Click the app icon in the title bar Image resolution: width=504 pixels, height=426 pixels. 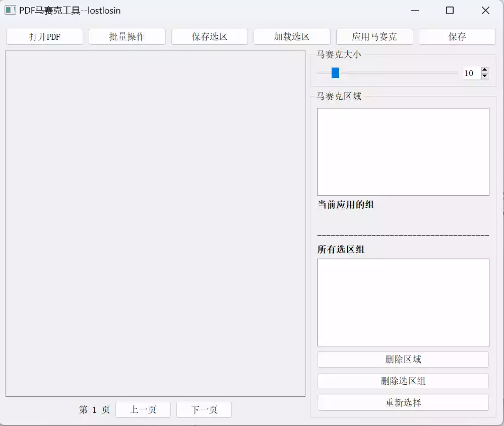tap(10, 10)
